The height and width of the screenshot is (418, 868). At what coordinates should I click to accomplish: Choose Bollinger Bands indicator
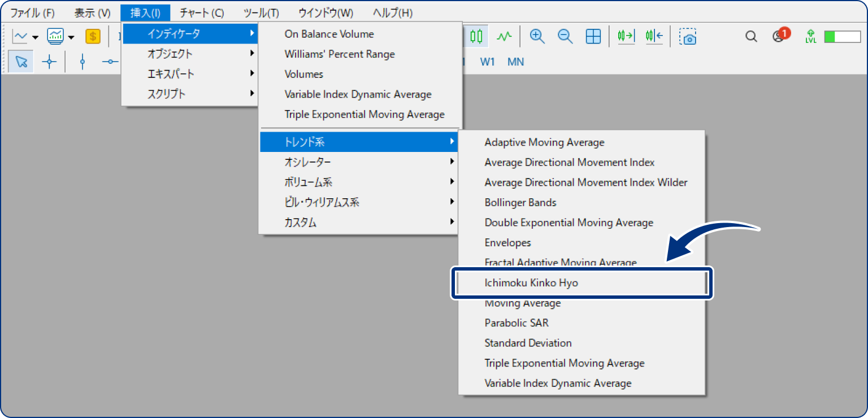point(520,202)
